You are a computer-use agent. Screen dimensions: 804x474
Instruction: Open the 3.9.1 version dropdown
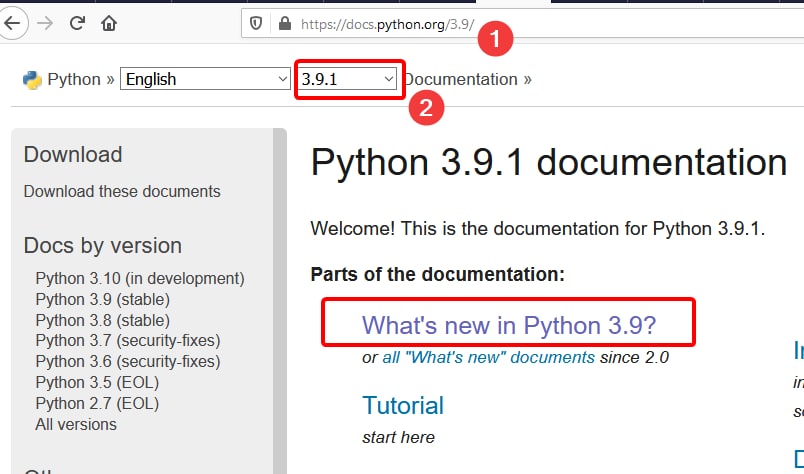348,79
